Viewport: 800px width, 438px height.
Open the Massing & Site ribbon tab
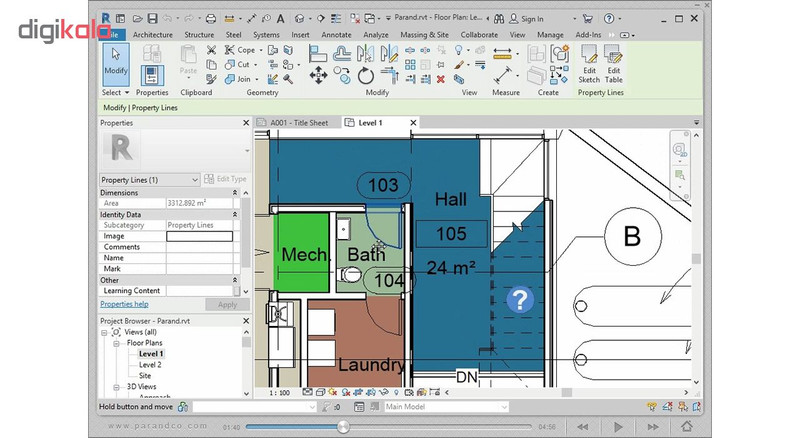coord(424,35)
